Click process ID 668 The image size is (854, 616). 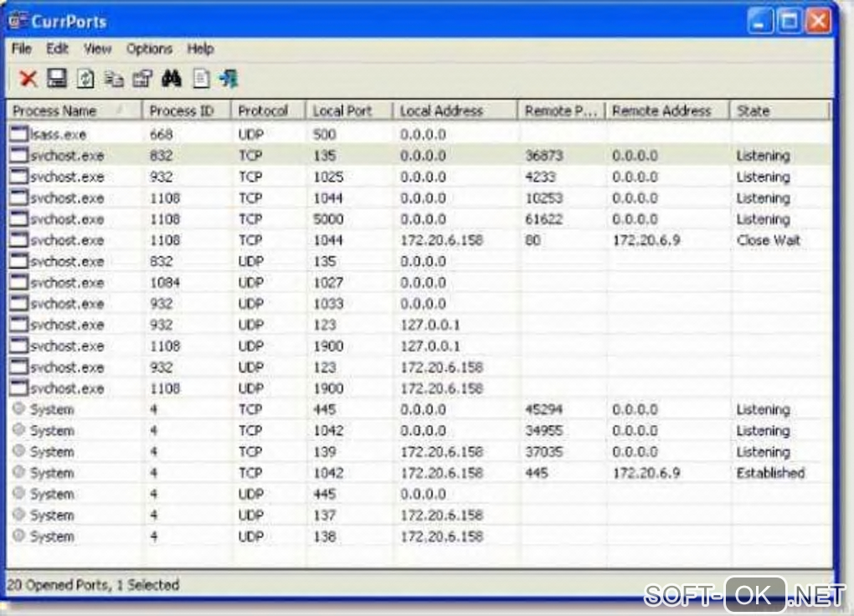coord(162,134)
